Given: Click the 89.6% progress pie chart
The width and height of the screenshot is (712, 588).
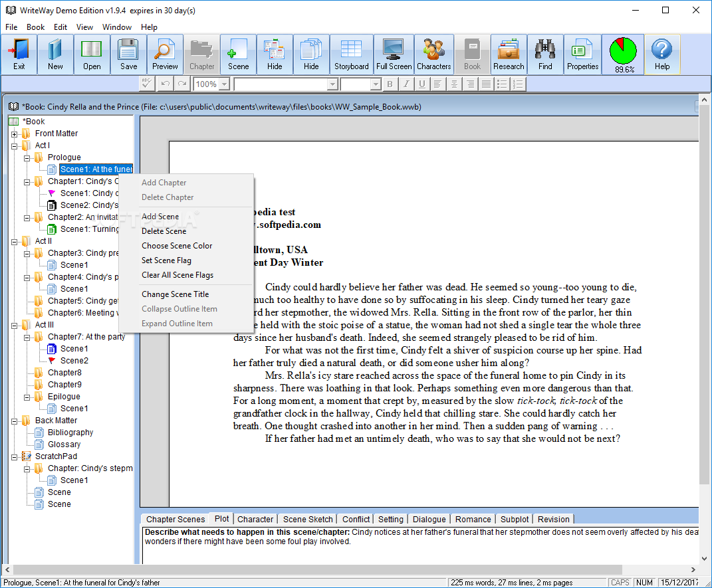Looking at the screenshot, I should 623,54.
